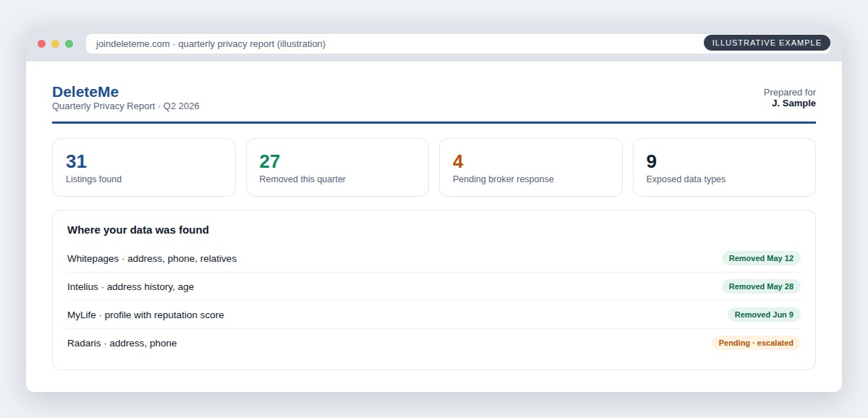
Task: Select the Quarterly Privacy Report Q2 2026 subtitle
Action: 126,106
